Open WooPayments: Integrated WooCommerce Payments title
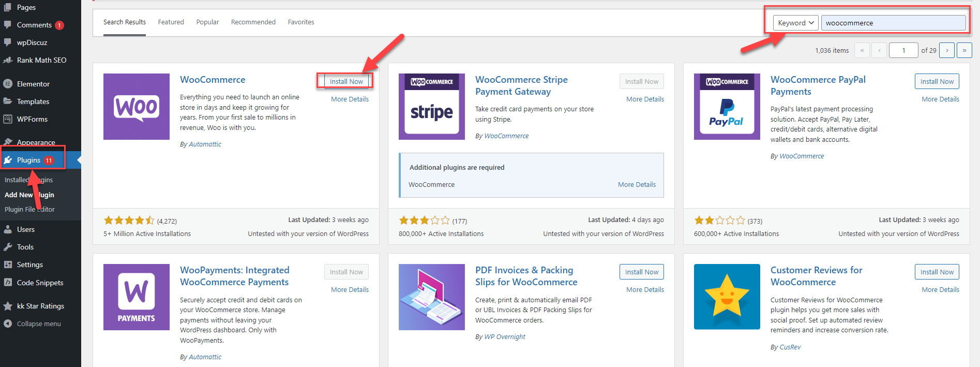This screenshot has height=367, width=980. click(x=234, y=276)
